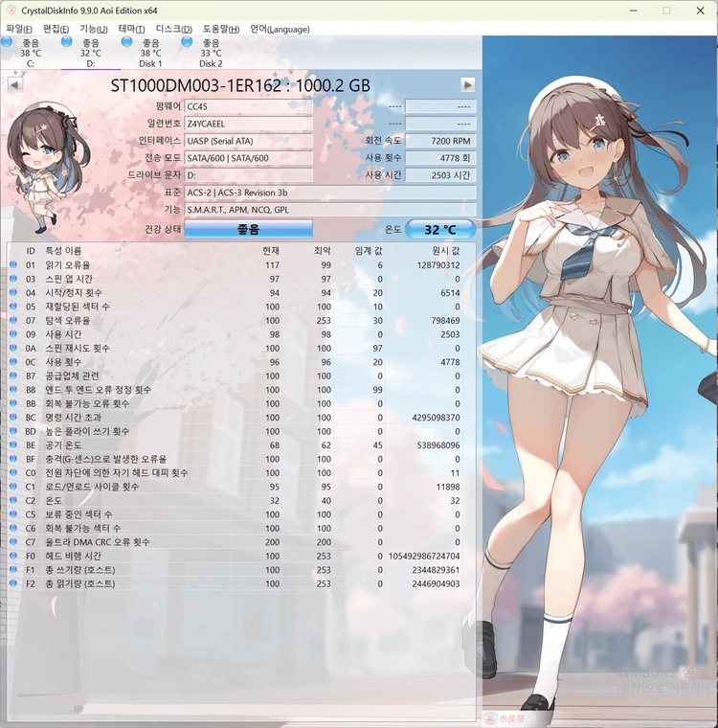
Task: Click status dot for 05 재할당된 섹터 수
Action: pos(13,307)
